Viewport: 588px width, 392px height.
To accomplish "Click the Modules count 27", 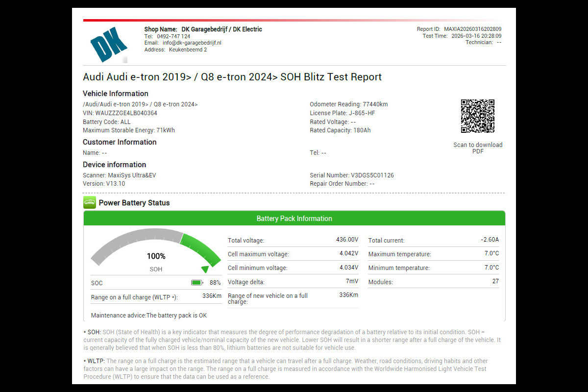I will click(495, 281).
